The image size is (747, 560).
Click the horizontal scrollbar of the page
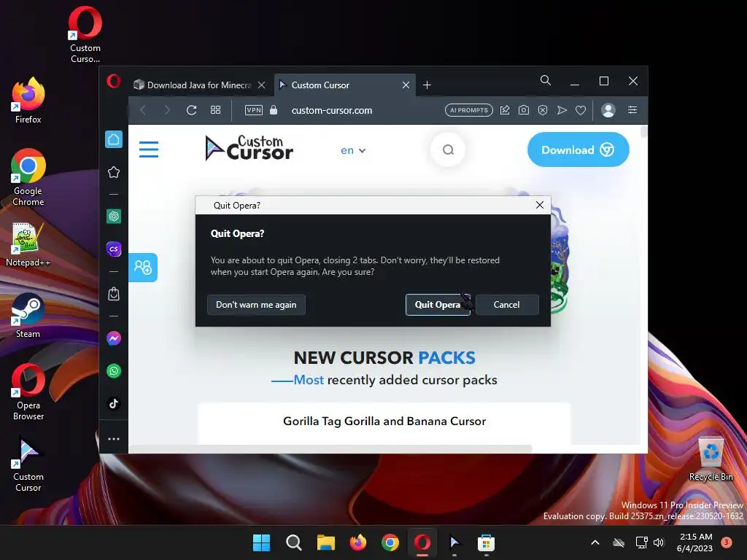(330, 449)
